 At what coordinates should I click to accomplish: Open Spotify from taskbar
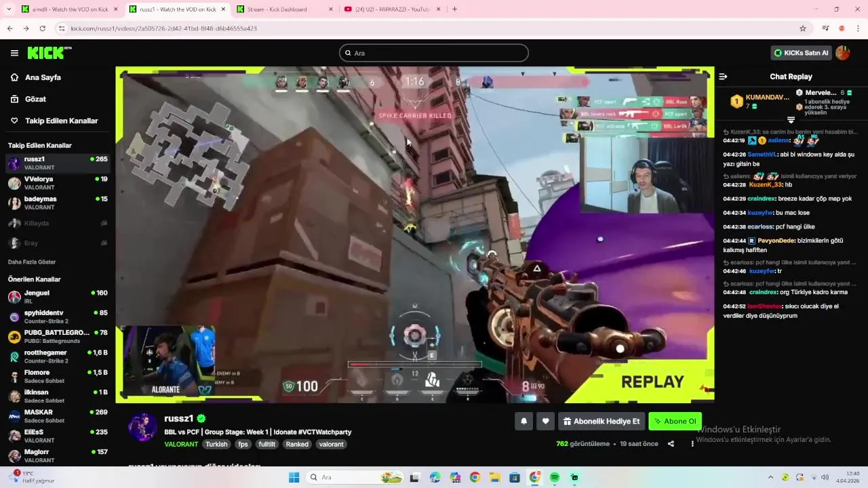pyautogui.click(x=555, y=477)
